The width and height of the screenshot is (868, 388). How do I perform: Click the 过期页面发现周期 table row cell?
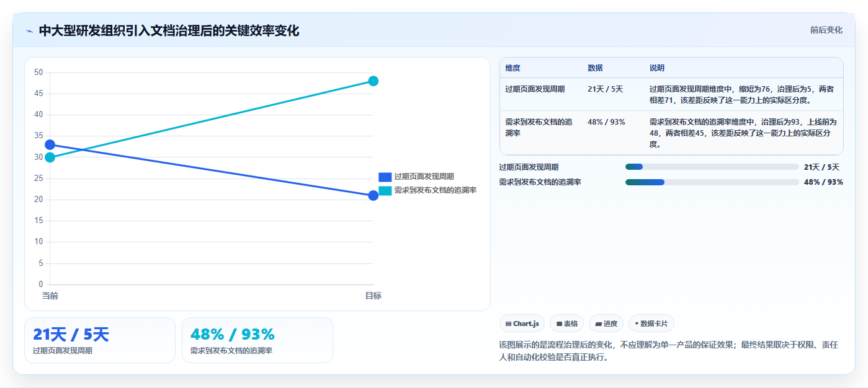(540, 94)
